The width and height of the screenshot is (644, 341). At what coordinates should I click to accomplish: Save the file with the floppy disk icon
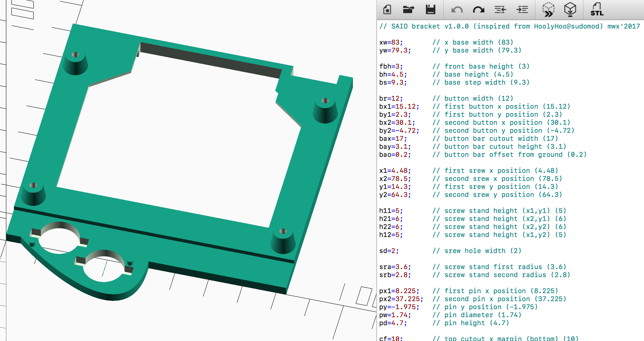click(431, 10)
